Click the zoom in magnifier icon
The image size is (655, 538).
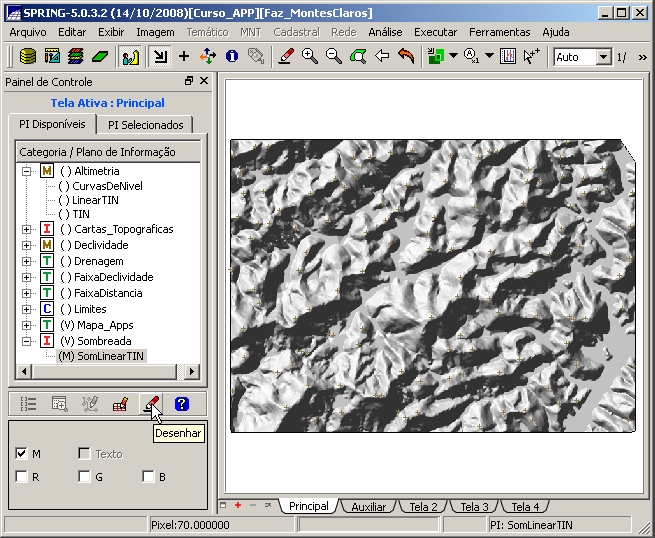(x=310, y=57)
